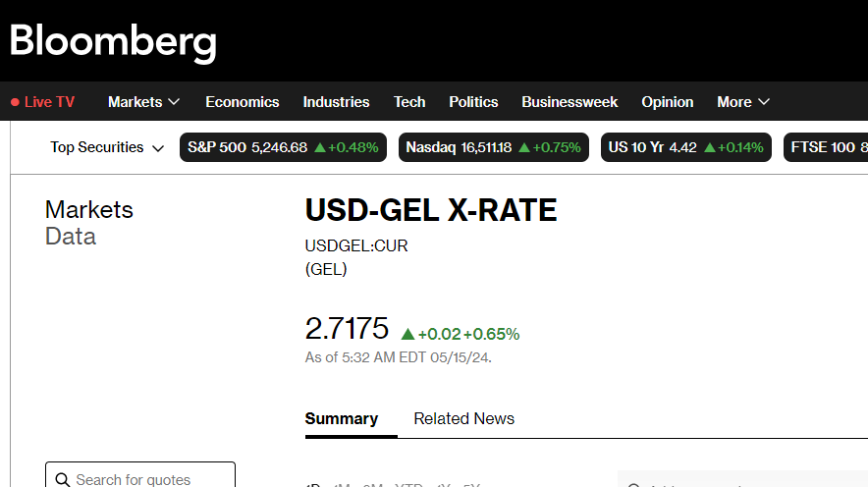Open the More menu dropdown

(x=743, y=102)
